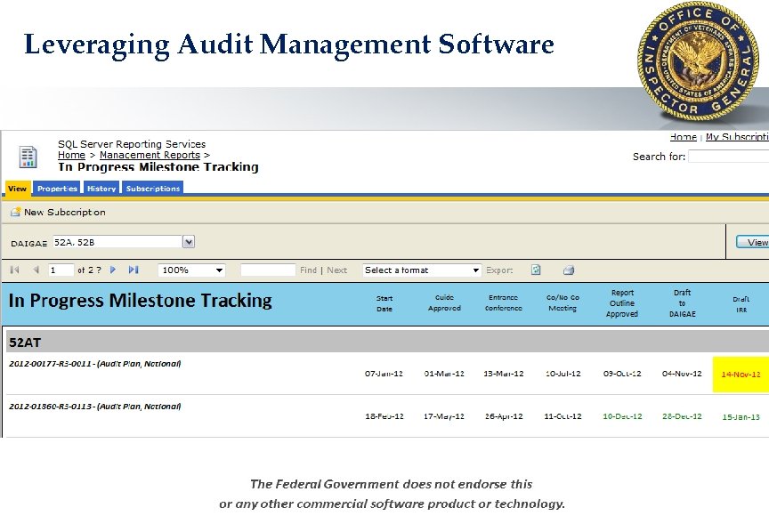Click the 10-Jul-12 date cell
Image resolution: width=769 pixels, height=532 pixels.
tap(563, 374)
